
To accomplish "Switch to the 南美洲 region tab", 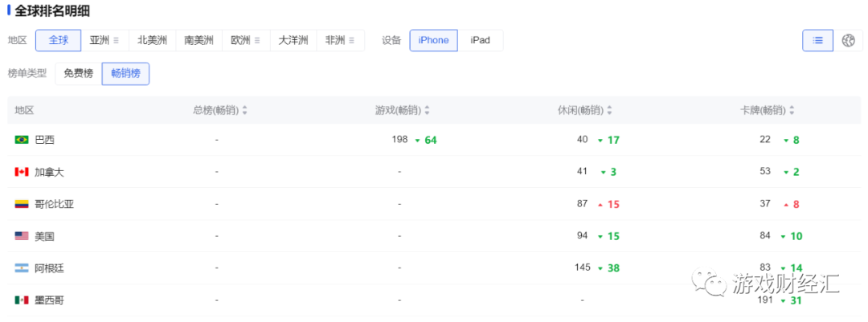I will click(199, 40).
